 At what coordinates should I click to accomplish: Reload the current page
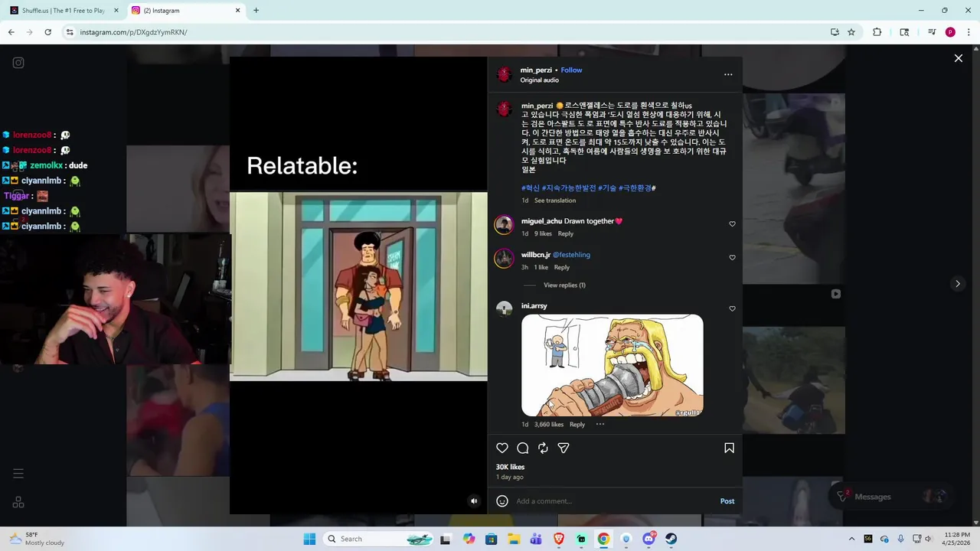point(47,32)
